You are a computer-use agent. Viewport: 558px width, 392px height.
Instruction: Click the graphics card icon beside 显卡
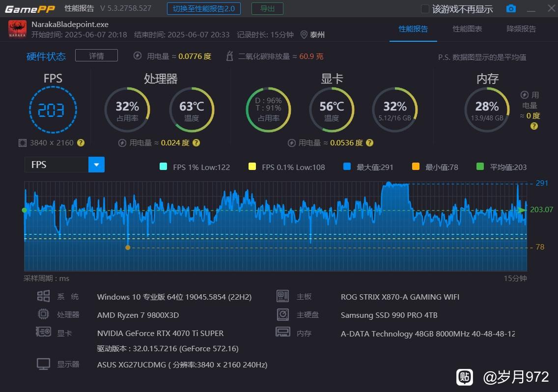click(x=43, y=332)
